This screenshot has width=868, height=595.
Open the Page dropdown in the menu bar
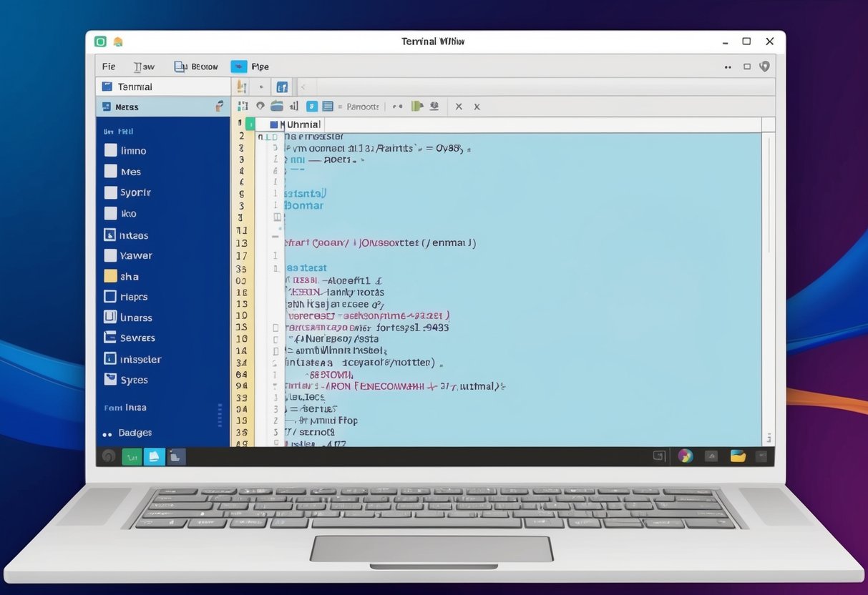pos(260,66)
